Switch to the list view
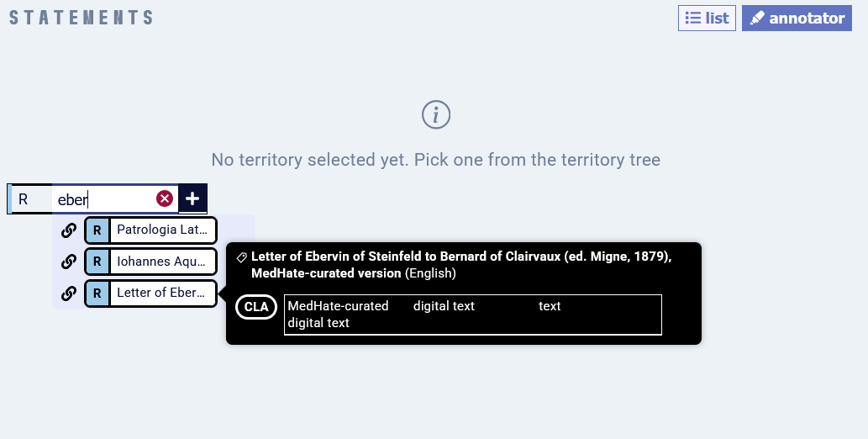 [707, 18]
